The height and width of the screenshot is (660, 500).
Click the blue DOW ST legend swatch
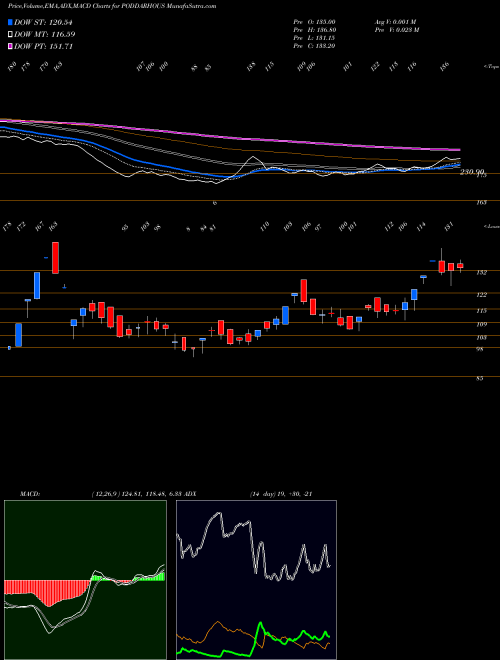tap(11, 22)
